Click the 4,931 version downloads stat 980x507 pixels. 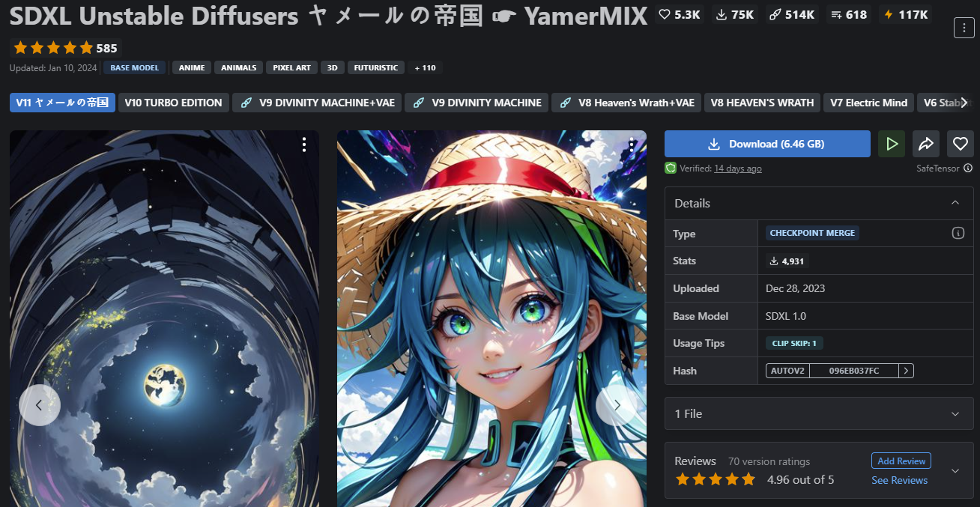[787, 261]
